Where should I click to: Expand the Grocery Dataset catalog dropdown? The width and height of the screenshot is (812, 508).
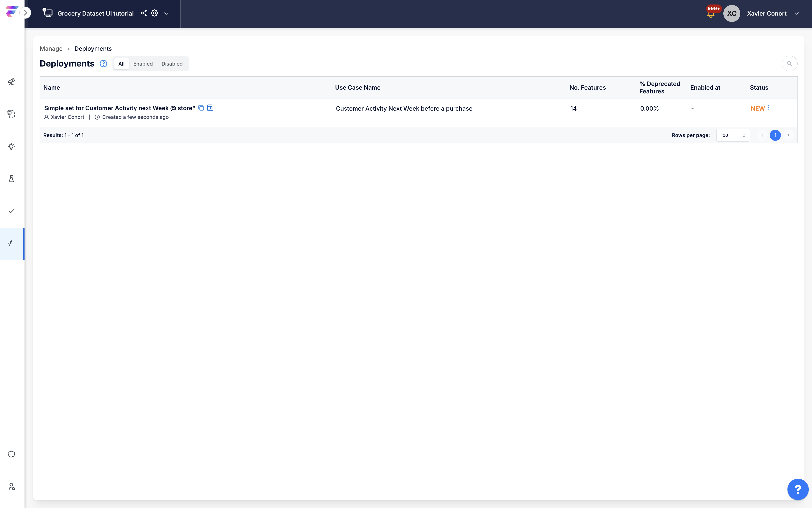tap(166, 13)
